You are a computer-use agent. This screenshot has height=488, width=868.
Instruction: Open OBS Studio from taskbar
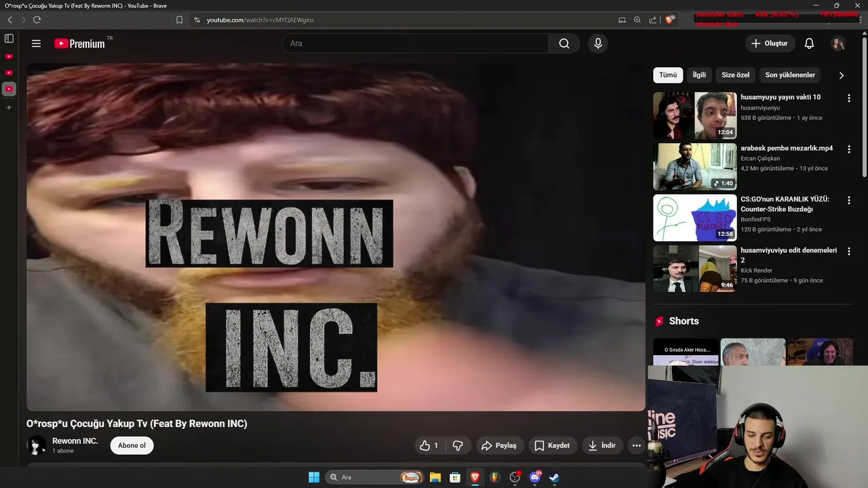(x=515, y=477)
